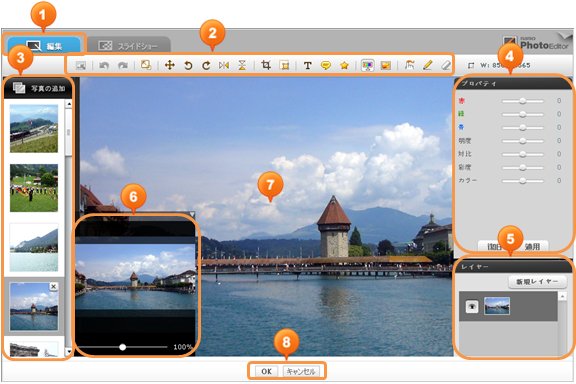This screenshot has height=384, width=576.
Task: Click the 新規レイヤー button
Action: point(537,282)
